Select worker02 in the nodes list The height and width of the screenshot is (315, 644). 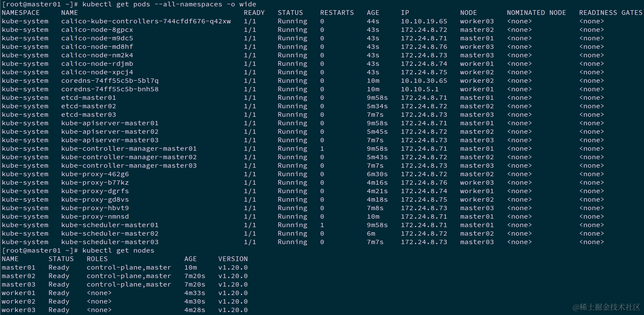19,301
